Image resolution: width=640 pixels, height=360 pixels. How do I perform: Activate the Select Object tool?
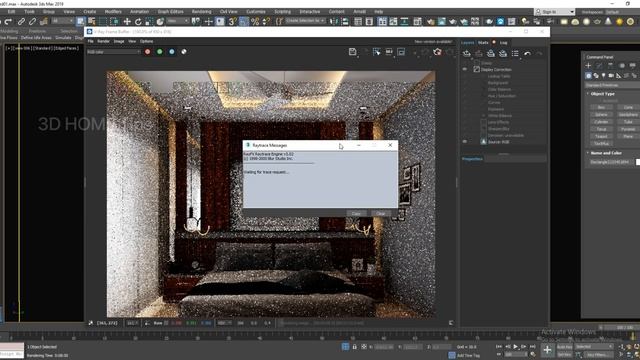coord(81,21)
